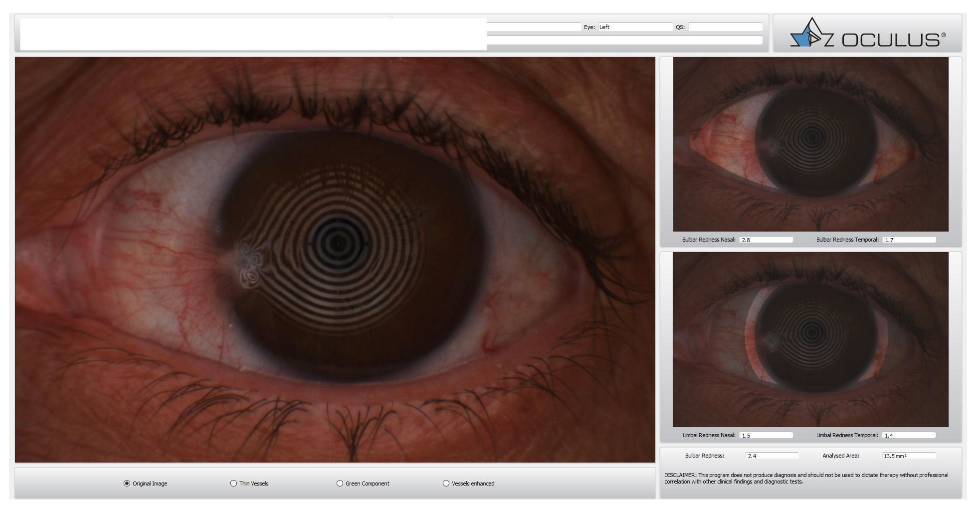The width and height of the screenshot is (980, 510).
Task: Select the Thin Vessels radio button
Action: [x=233, y=483]
